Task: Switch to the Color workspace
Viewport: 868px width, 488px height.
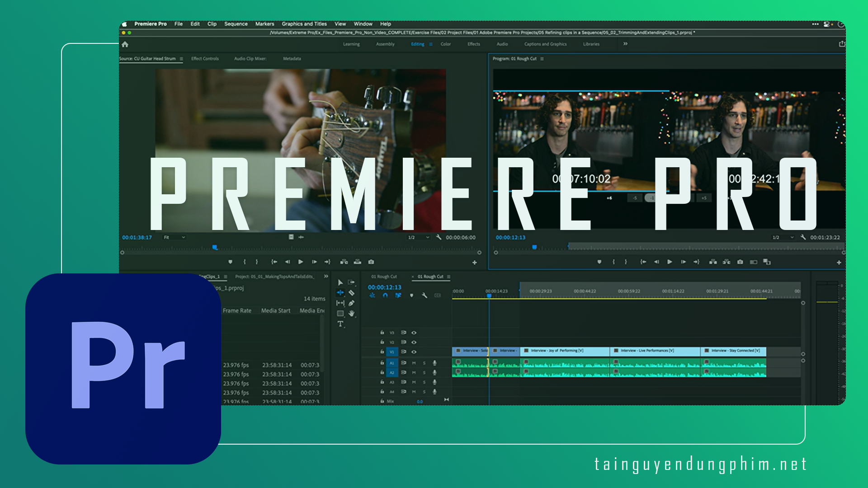Action: [446, 44]
